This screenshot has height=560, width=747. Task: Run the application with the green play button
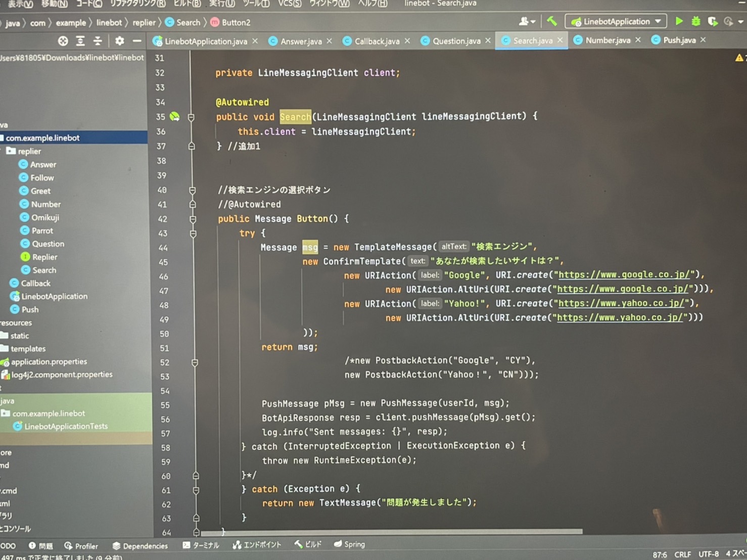pos(679,21)
